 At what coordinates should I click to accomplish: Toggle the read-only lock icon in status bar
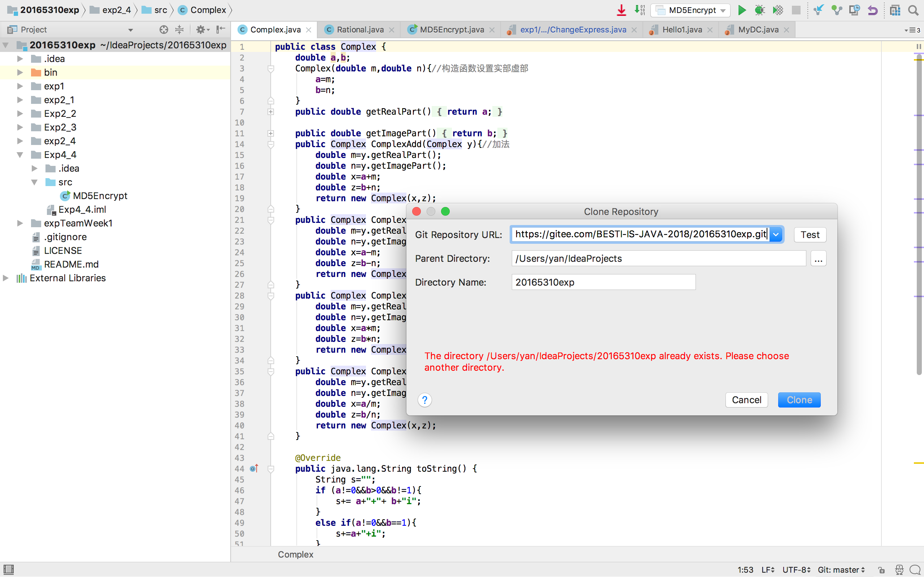(881, 570)
